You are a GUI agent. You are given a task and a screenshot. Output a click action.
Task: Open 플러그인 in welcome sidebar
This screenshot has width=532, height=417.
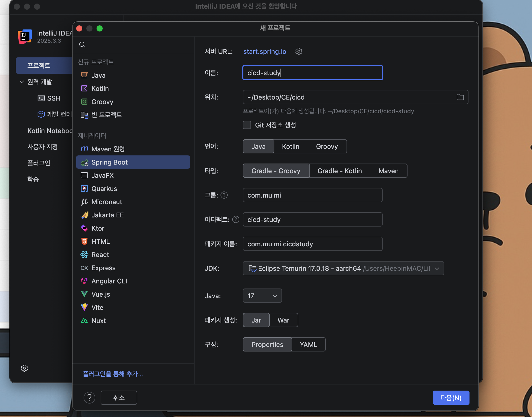coord(39,163)
